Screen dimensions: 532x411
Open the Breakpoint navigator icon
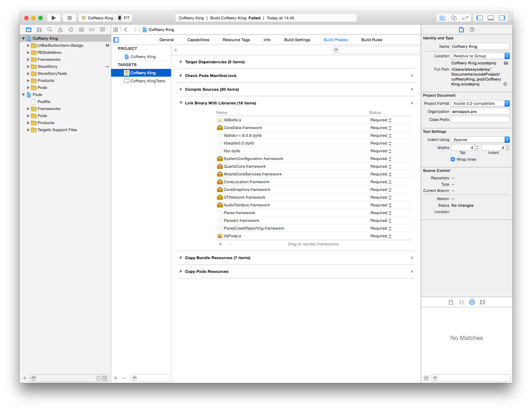92,30
